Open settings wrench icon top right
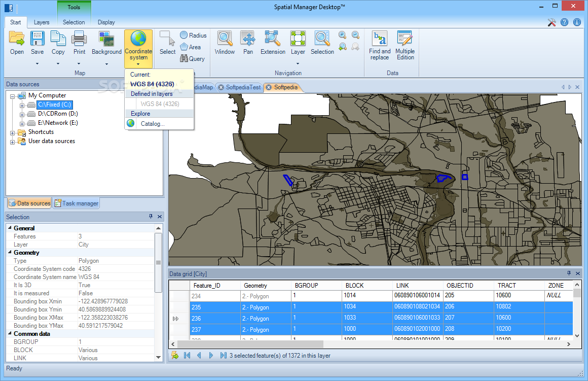Viewport: 588px width, 381px height. point(552,22)
